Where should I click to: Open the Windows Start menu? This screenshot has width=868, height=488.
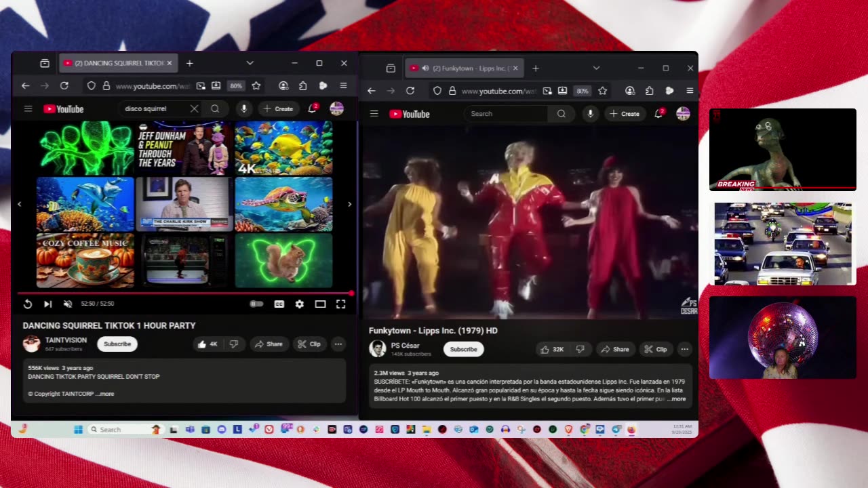point(78,429)
